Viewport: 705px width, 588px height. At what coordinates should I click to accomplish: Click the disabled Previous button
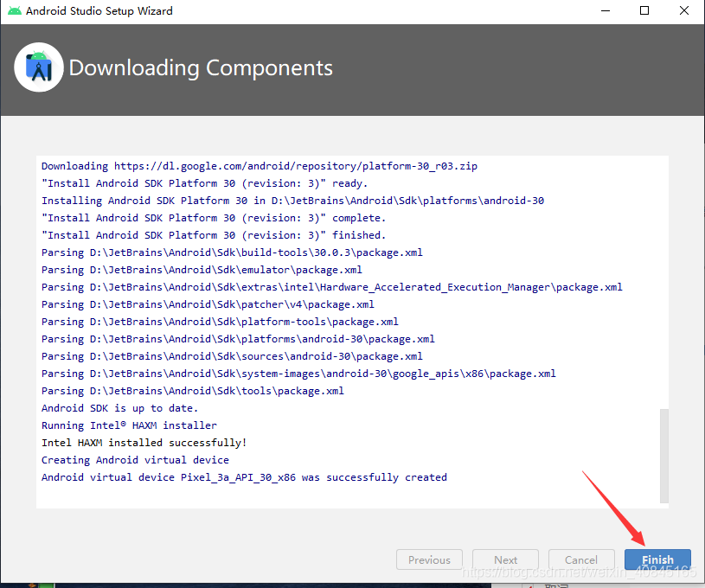[x=429, y=559]
